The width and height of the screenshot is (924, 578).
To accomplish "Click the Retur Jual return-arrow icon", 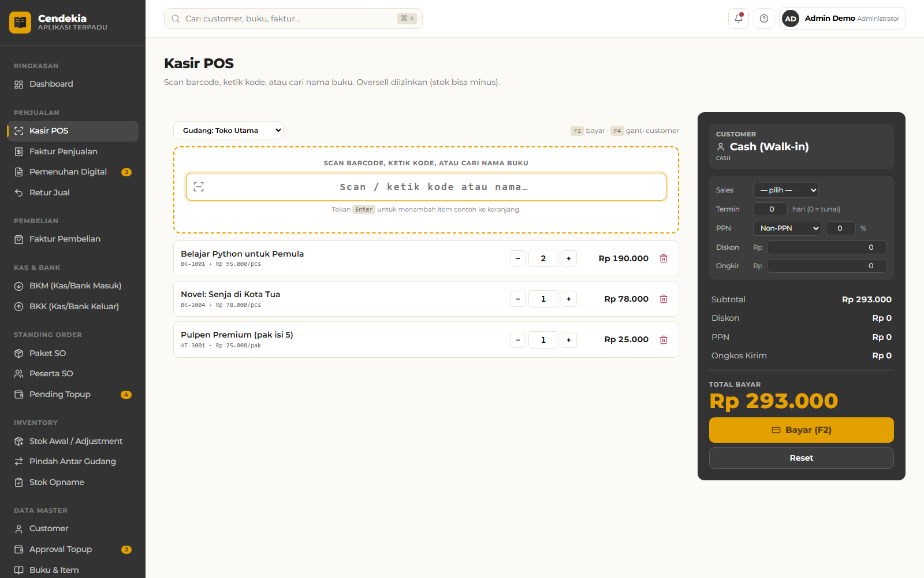I will [x=18, y=192].
